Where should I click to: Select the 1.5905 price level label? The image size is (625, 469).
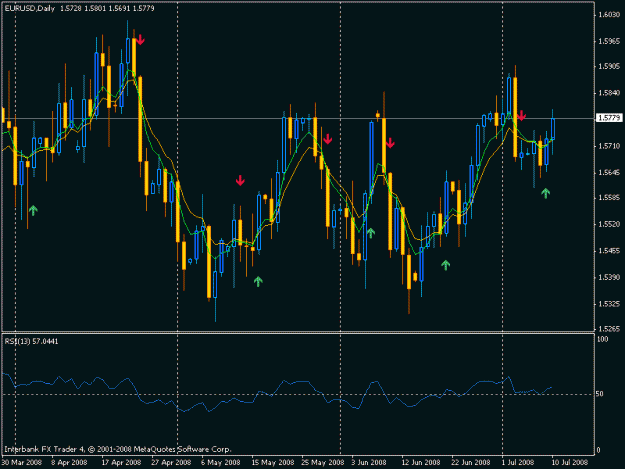[609, 67]
